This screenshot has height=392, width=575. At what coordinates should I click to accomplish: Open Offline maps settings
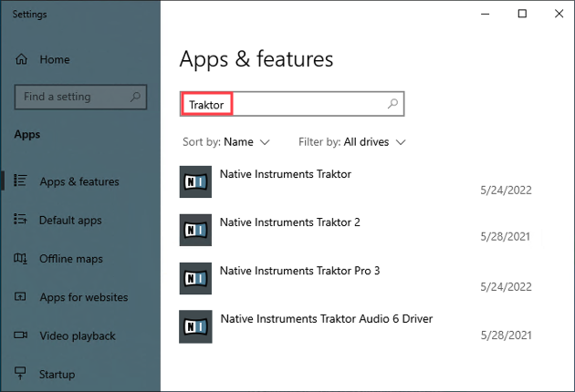click(71, 259)
